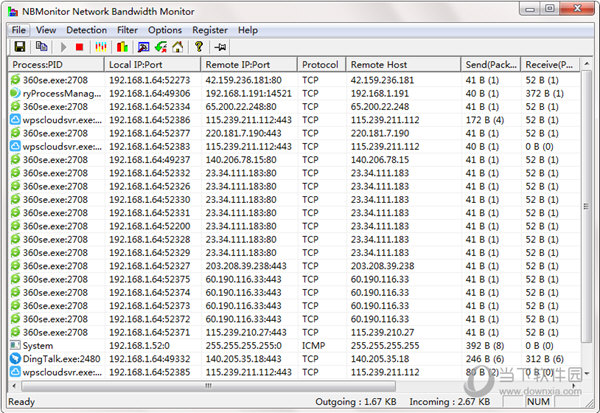The height and width of the screenshot is (413, 600).
Task: Sort by Local IP:Port column header
Action: coord(152,64)
